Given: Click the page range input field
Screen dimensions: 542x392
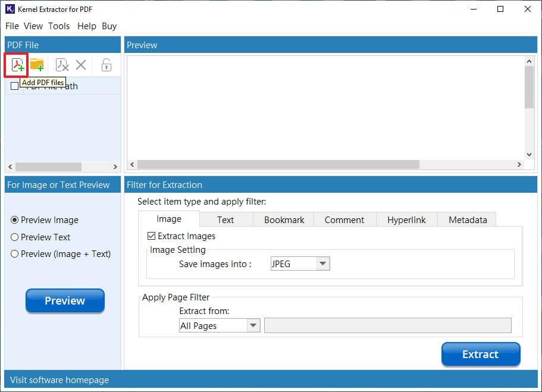Looking at the screenshot, I should pyautogui.click(x=387, y=325).
